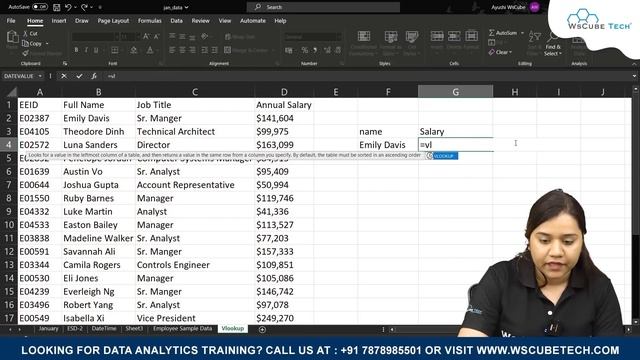This screenshot has width=640, height=360.
Task: Toggle Bold formatting
Action: (76, 50)
